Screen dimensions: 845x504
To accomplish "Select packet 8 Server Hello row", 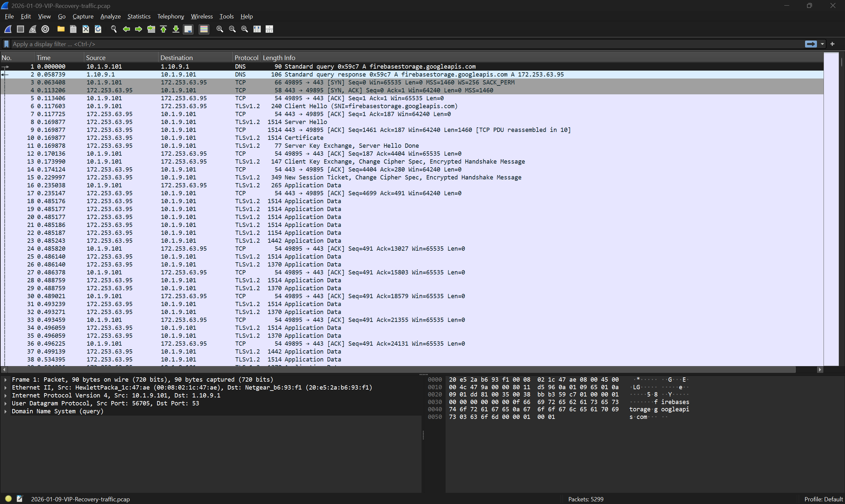I will (412, 122).
